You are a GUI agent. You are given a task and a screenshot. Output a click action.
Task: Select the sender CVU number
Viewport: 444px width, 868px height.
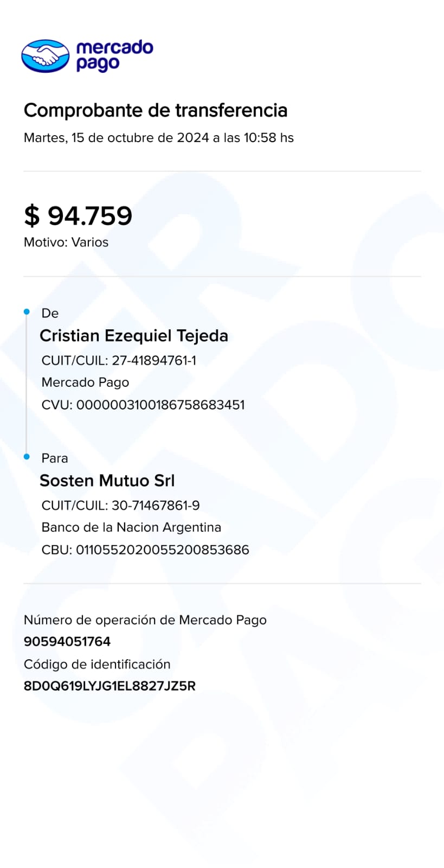143,405
